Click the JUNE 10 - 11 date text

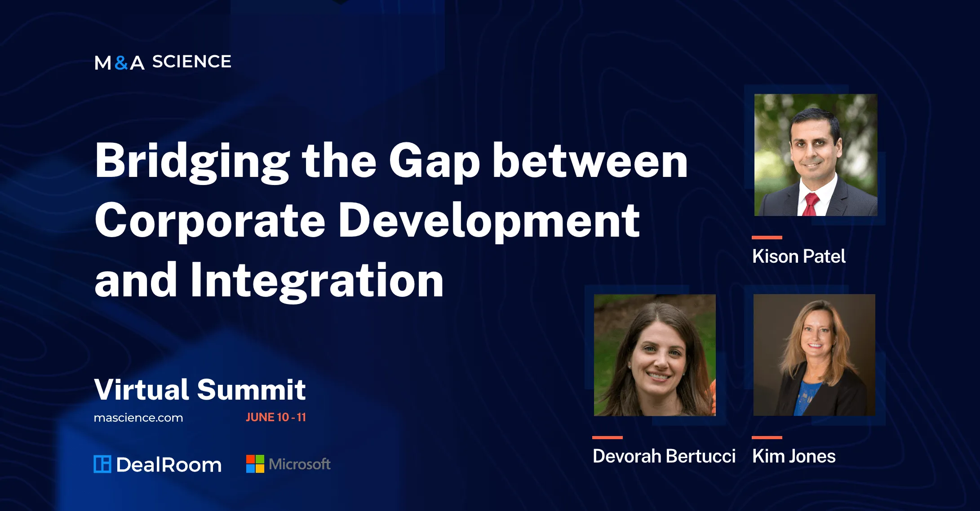(x=275, y=417)
